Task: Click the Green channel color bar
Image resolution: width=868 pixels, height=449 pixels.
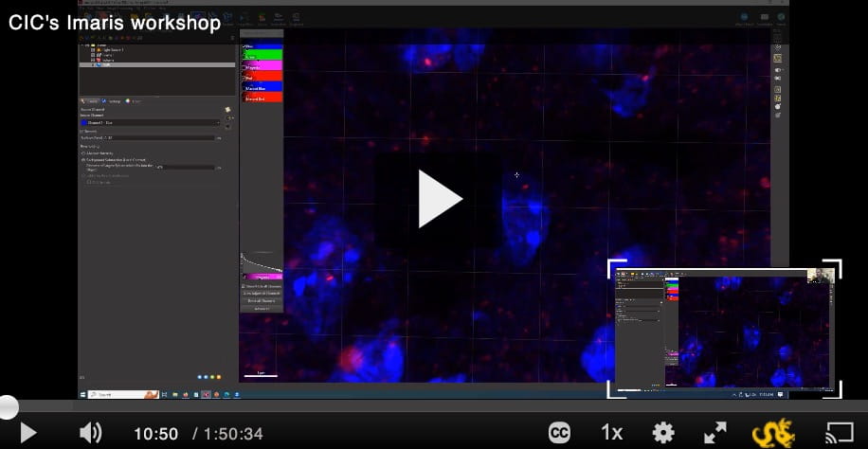Action: click(x=262, y=55)
